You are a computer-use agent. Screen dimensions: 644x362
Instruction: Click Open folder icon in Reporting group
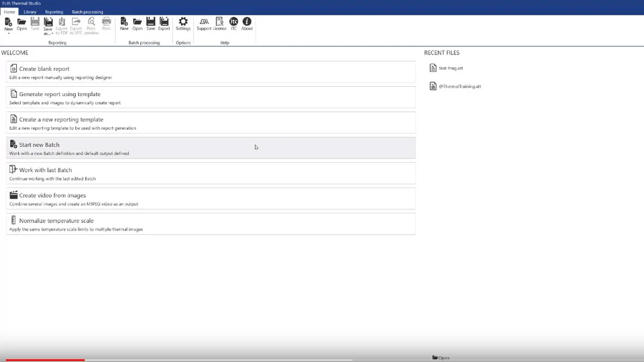click(22, 23)
